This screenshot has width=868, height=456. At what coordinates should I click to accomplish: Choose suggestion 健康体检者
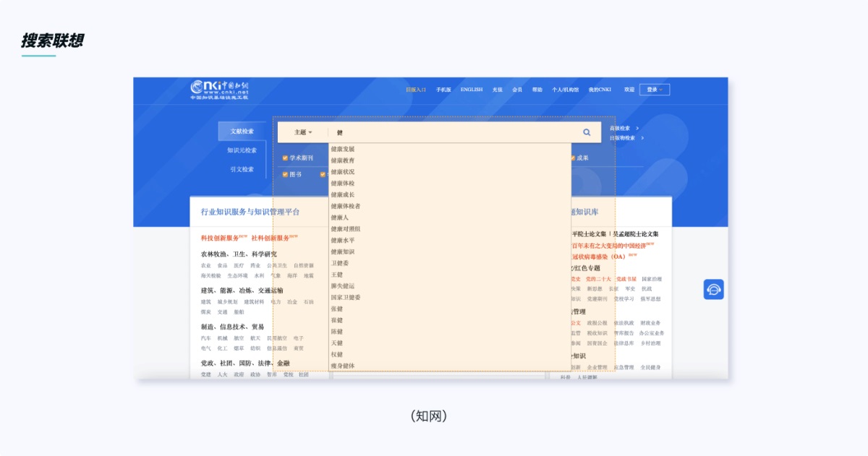[346, 206]
